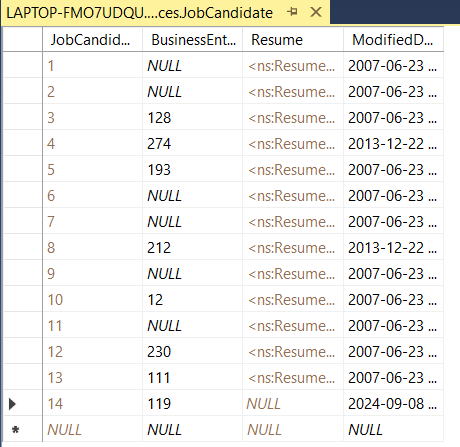Click BusinessEntityID cell with value 12
The image size is (460, 447).
click(193, 300)
